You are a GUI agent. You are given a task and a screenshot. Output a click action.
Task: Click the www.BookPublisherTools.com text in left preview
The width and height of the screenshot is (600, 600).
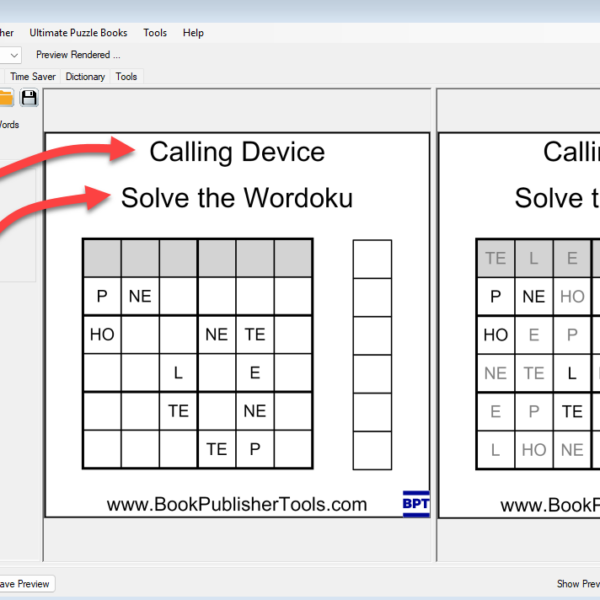pos(237,505)
